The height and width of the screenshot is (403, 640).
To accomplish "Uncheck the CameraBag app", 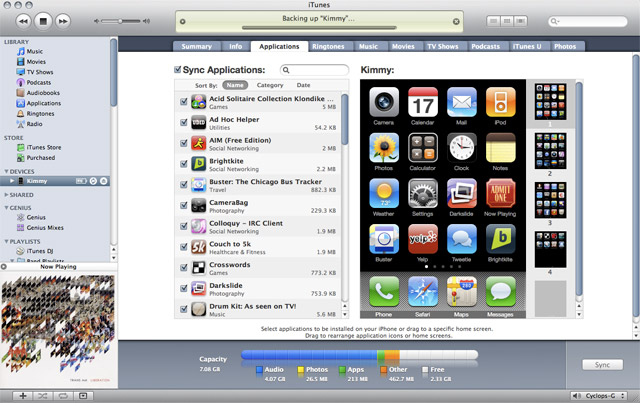I will point(184,205).
